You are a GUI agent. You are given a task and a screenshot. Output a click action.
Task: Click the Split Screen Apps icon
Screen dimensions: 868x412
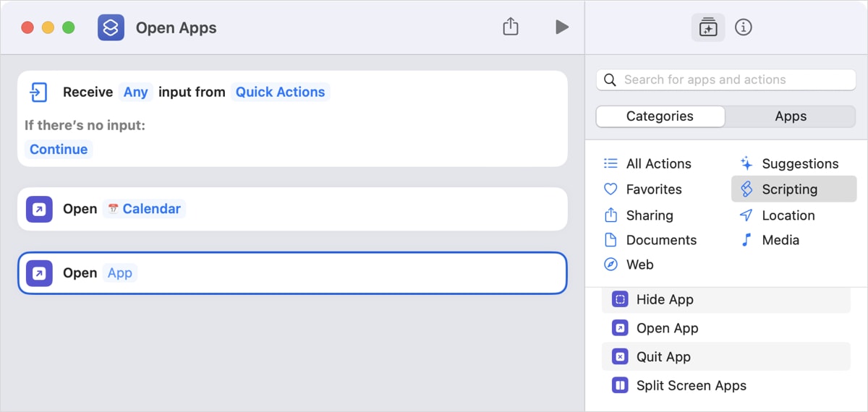tap(620, 385)
